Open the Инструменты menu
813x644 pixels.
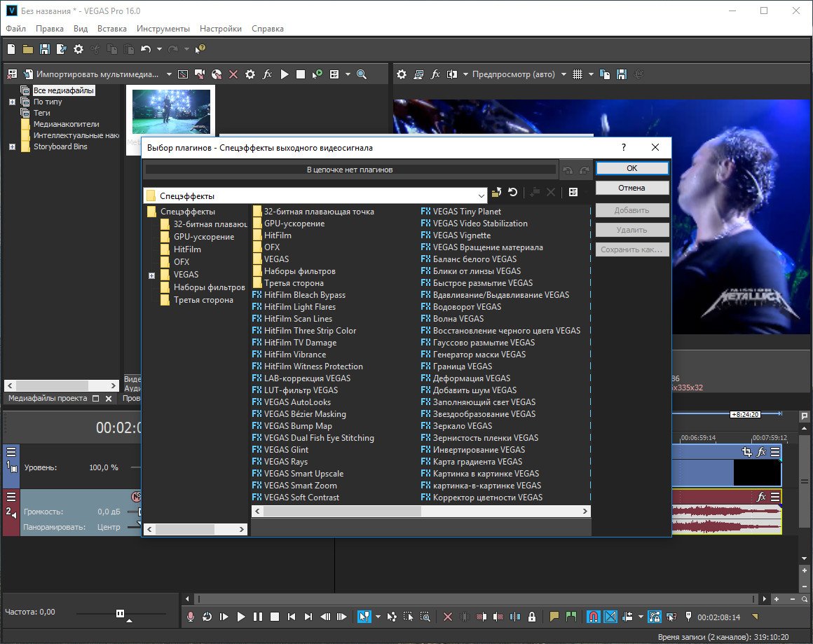point(163,29)
